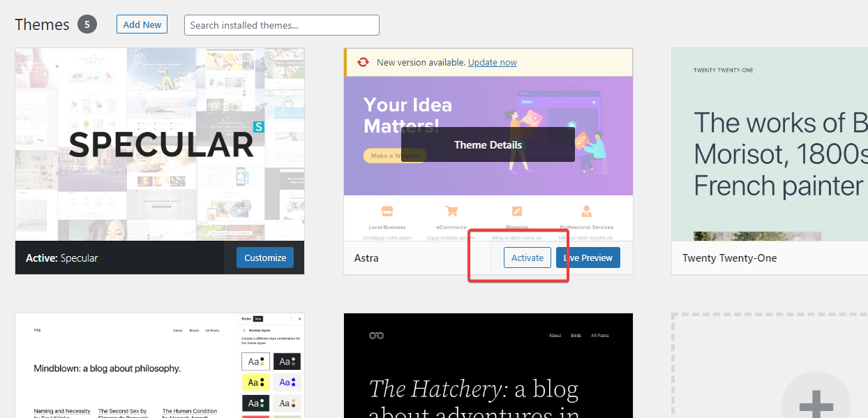This screenshot has height=418, width=868.
Task: Click All Posts in the Hatchery preview menu
Action: pos(599,336)
